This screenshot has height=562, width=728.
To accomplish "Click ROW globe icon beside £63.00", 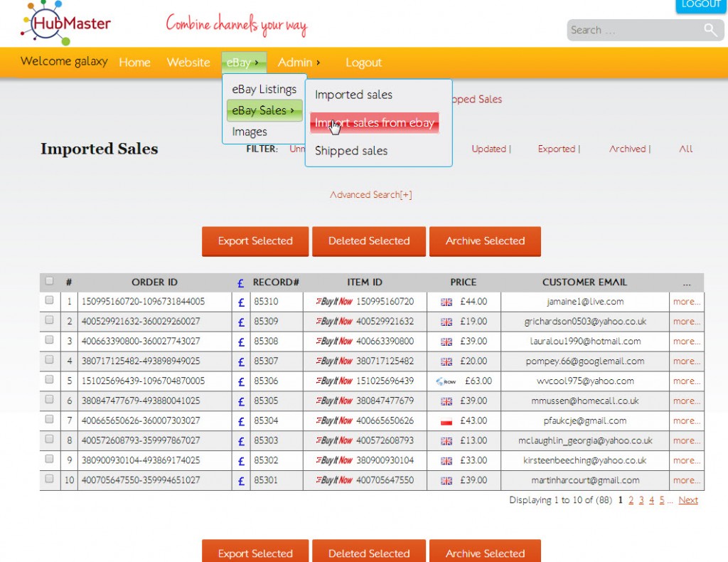I will tap(446, 381).
